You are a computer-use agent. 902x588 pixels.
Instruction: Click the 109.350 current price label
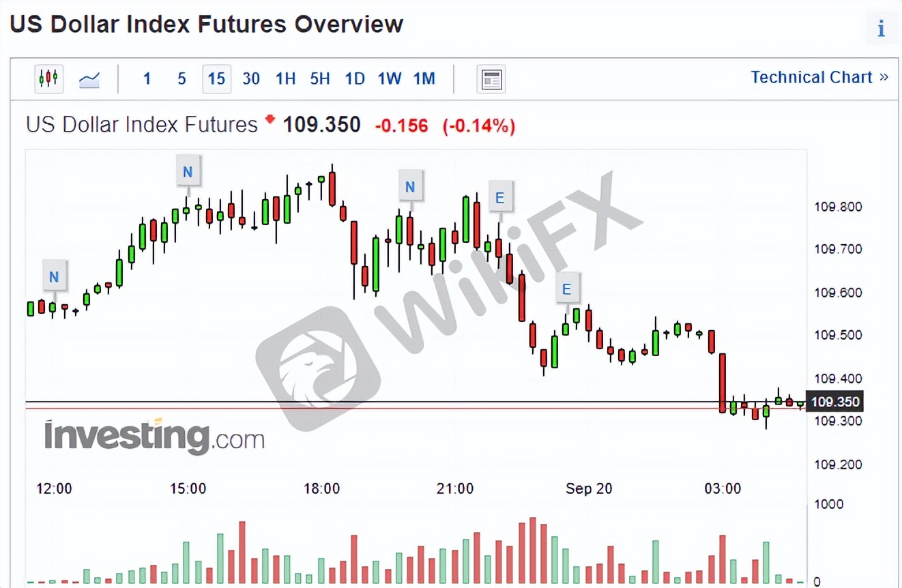click(835, 402)
